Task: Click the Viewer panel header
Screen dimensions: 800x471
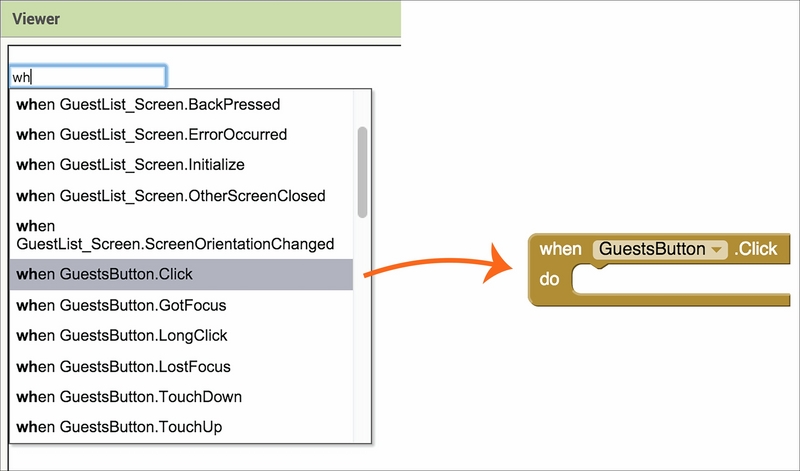Action: pos(200,18)
